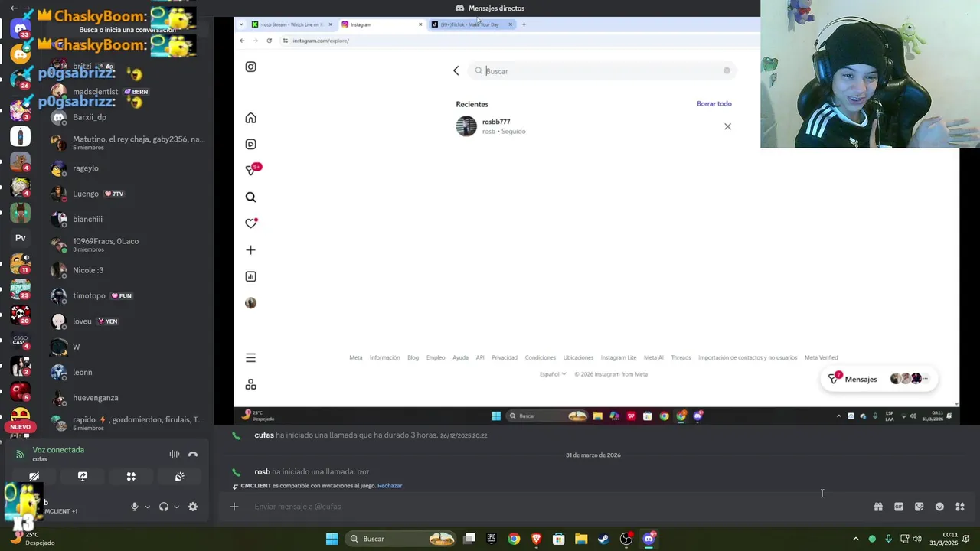Image resolution: width=980 pixels, height=551 pixels.
Task: Click the Windows taskbar Buscar search box
Action: tap(401, 539)
